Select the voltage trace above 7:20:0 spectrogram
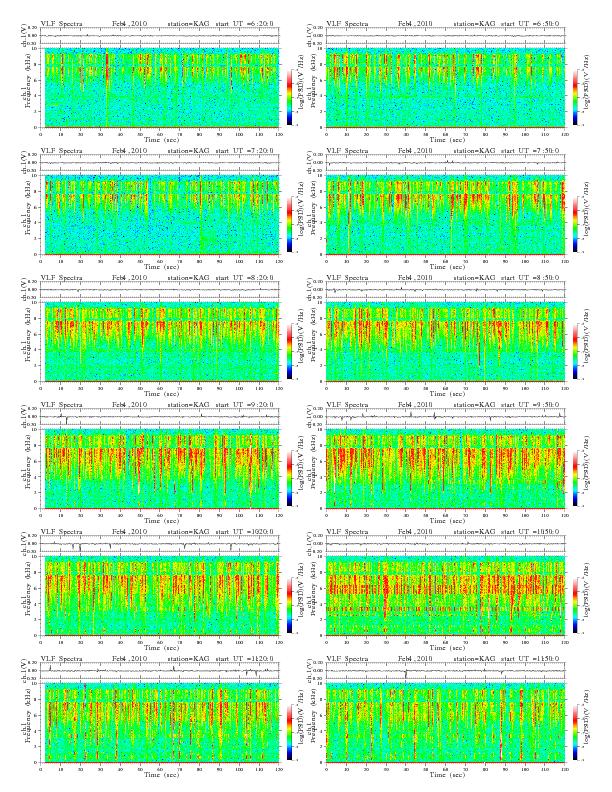Screen dimensions: 612x792 (x=160, y=163)
